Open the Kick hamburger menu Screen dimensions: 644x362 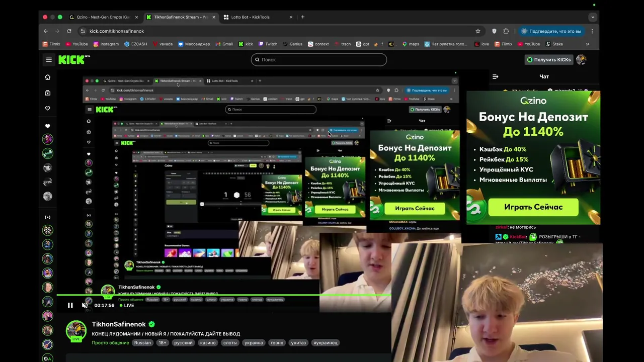[49, 60]
